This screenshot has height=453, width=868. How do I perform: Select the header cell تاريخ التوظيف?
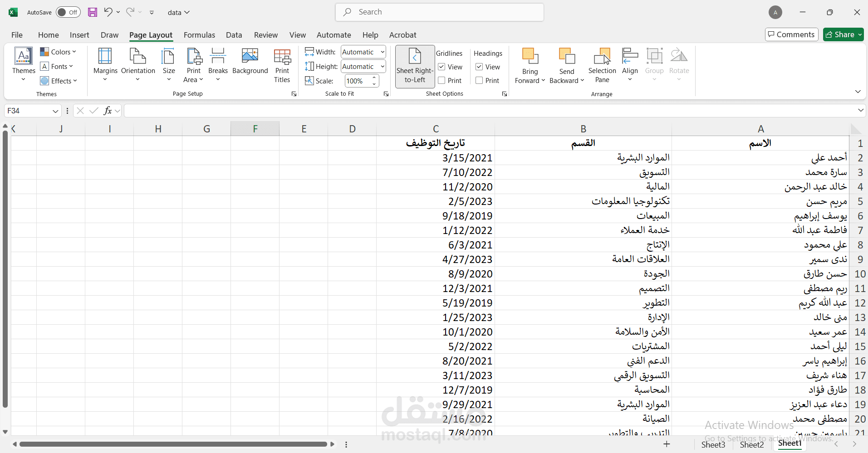click(x=436, y=143)
